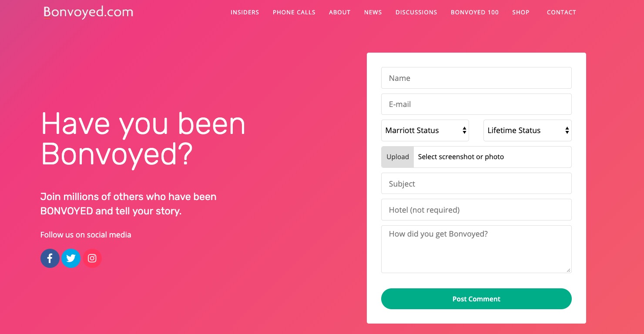Expand the Marriott Status dropdown
This screenshot has height=334, width=644.
point(425,130)
